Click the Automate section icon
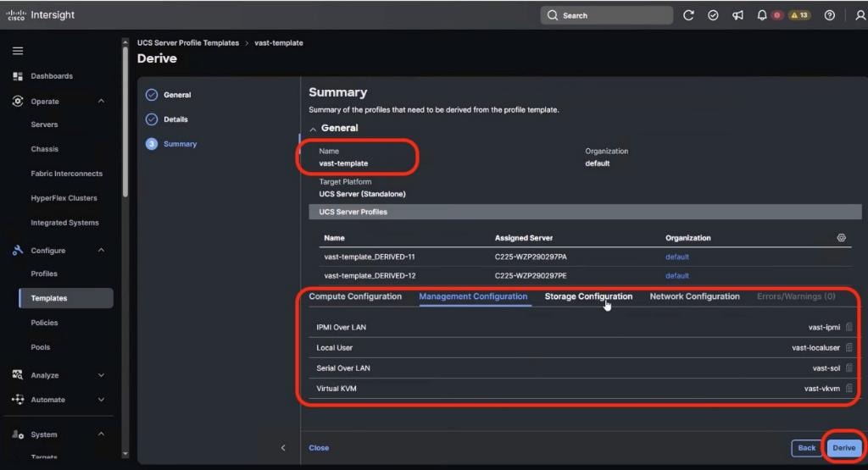The height and width of the screenshot is (470, 868). [18, 399]
